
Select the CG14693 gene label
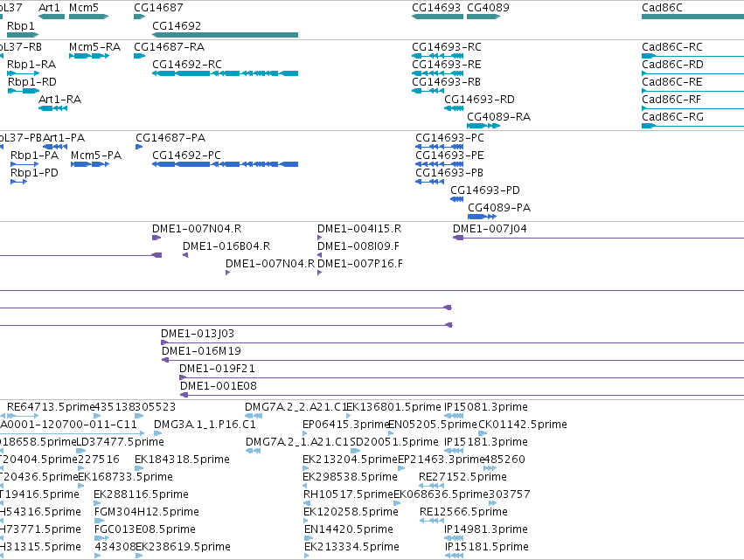click(x=436, y=8)
